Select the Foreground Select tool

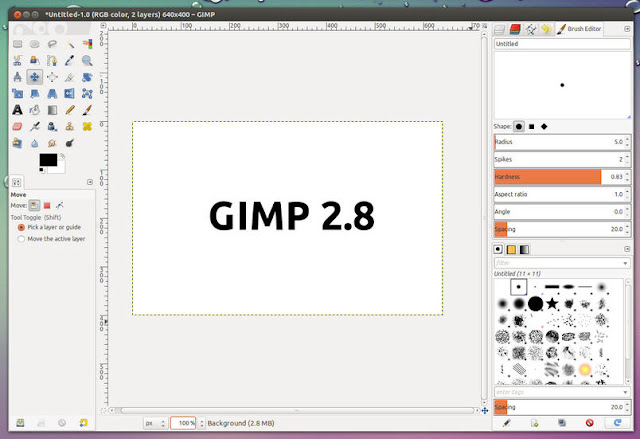[35, 60]
